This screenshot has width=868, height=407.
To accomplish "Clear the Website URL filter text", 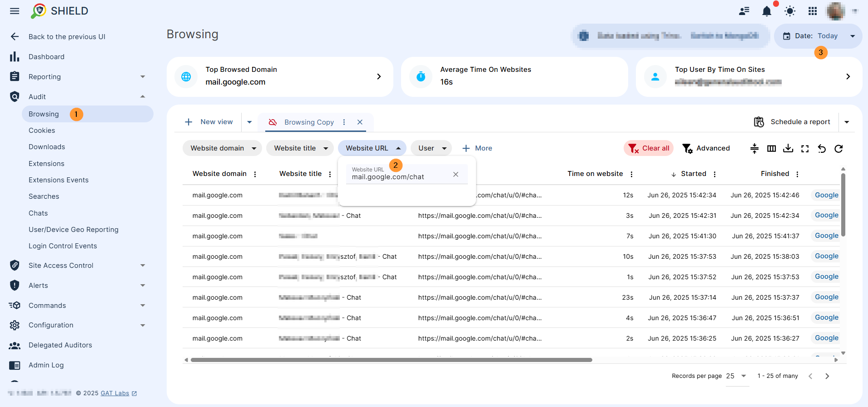I will pyautogui.click(x=456, y=174).
